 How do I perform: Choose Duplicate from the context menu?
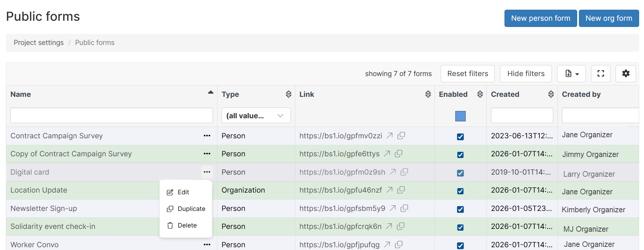(x=186, y=209)
